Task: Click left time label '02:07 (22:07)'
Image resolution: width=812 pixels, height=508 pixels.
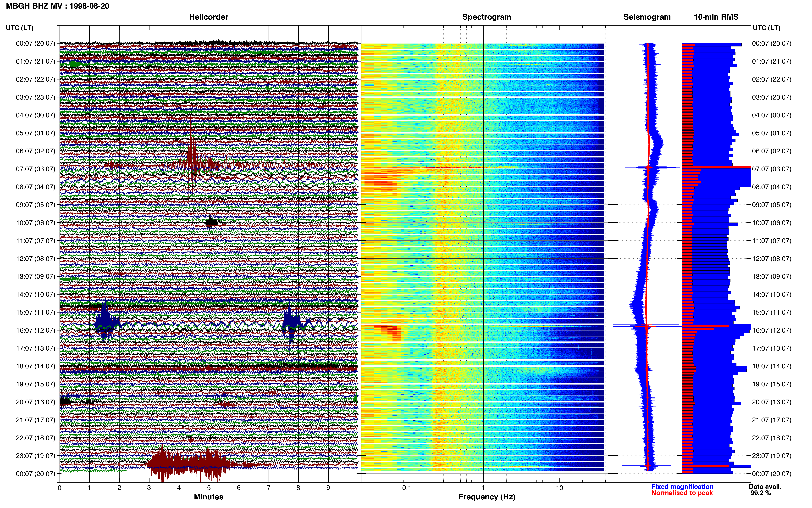Action: pyautogui.click(x=36, y=79)
